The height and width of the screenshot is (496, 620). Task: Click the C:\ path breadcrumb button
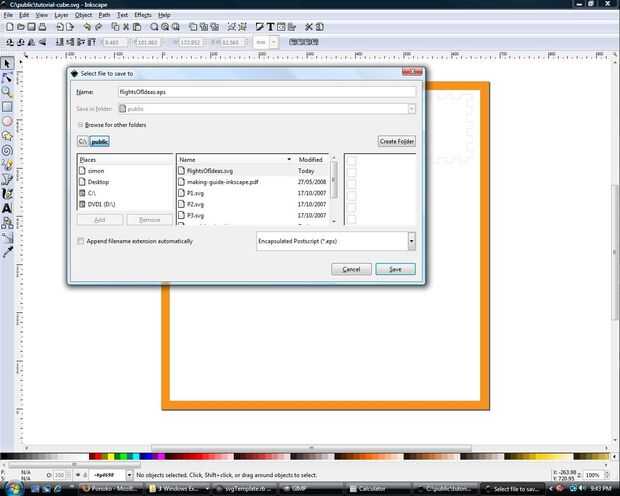[x=83, y=141]
